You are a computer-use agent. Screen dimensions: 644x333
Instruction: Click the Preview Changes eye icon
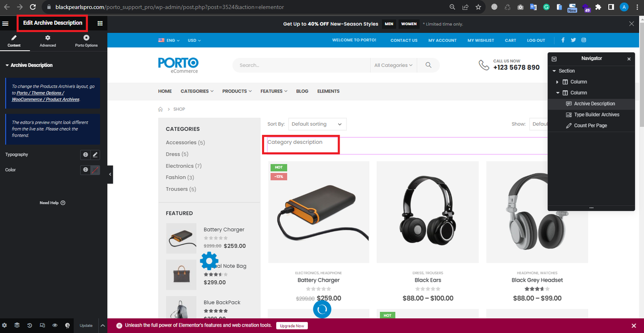(55, 325)
